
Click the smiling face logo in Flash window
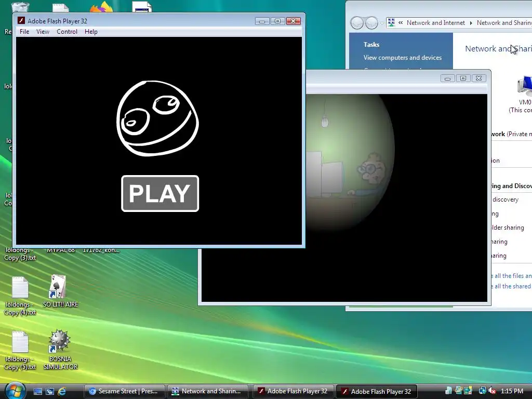(x=157, y=118)
